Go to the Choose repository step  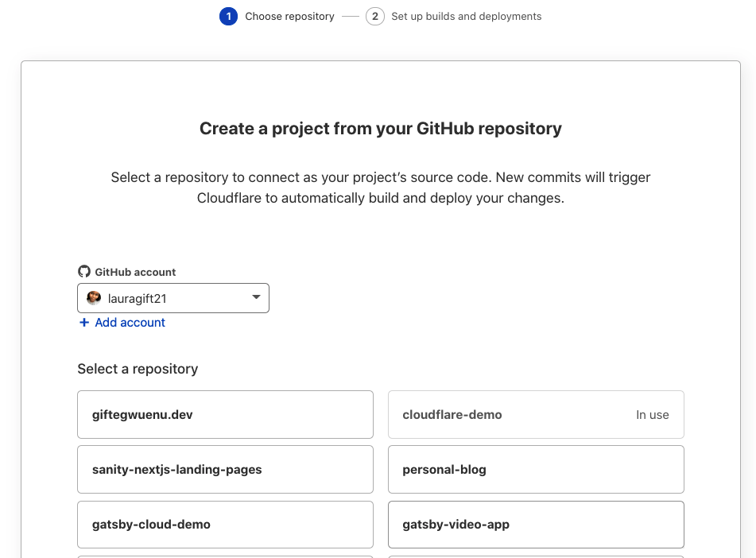pos(289,16)
